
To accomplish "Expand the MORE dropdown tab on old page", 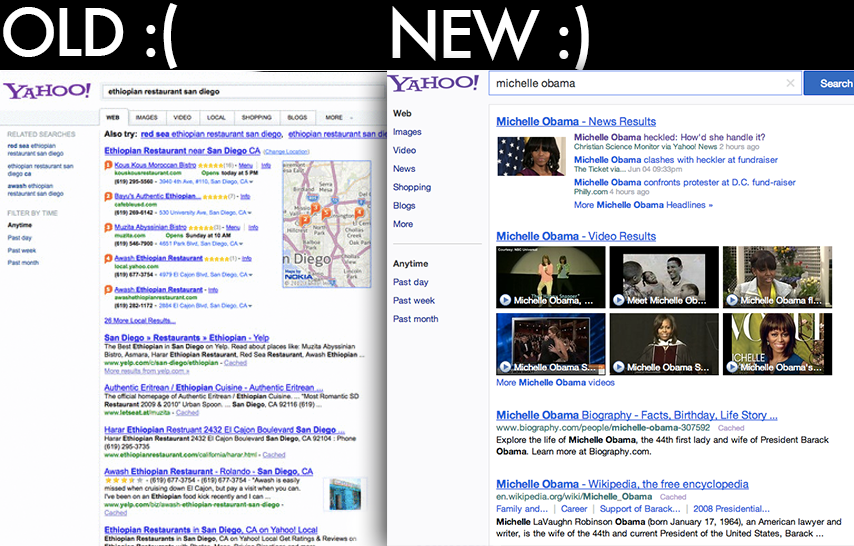I will [x=338, y=117].
